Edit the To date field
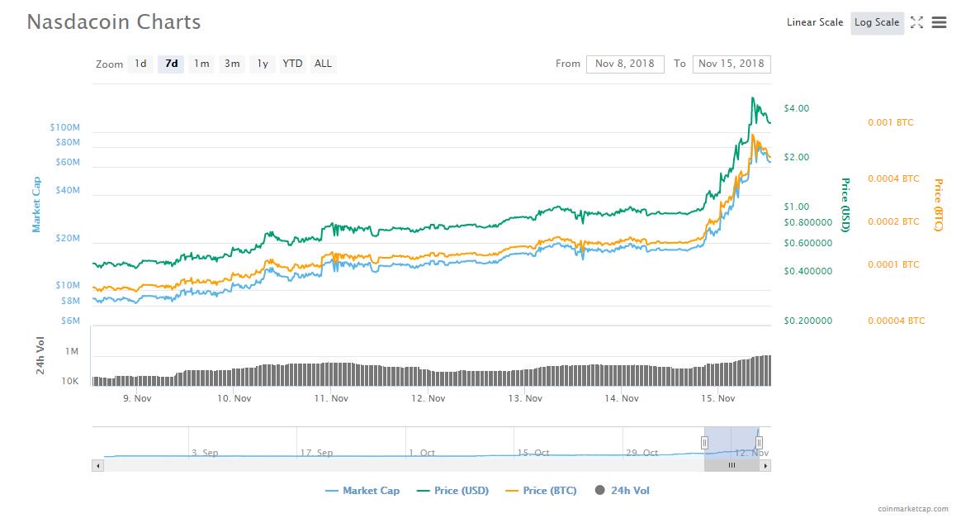980x523 pixels. (x=731, y=64)
